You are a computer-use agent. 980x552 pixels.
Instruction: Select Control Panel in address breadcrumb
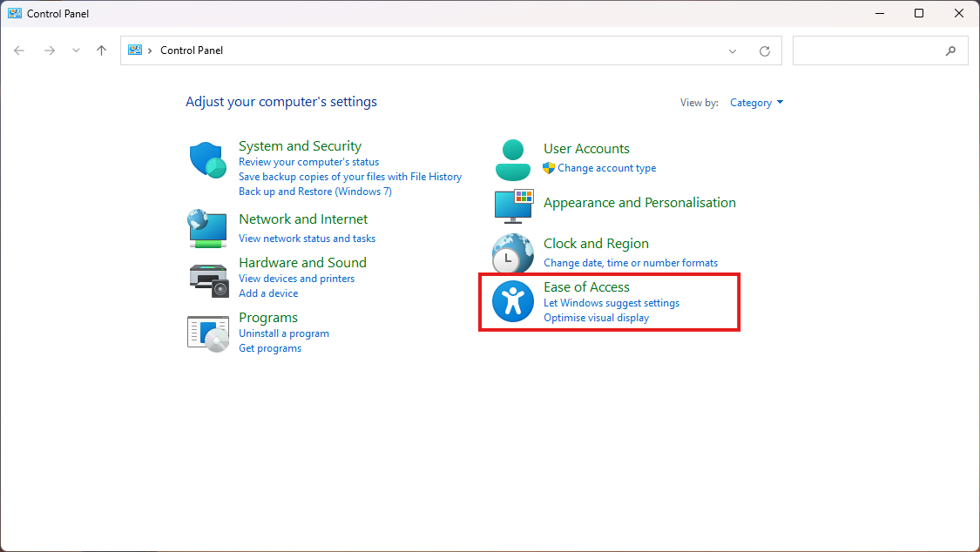[x=192, y=50]
